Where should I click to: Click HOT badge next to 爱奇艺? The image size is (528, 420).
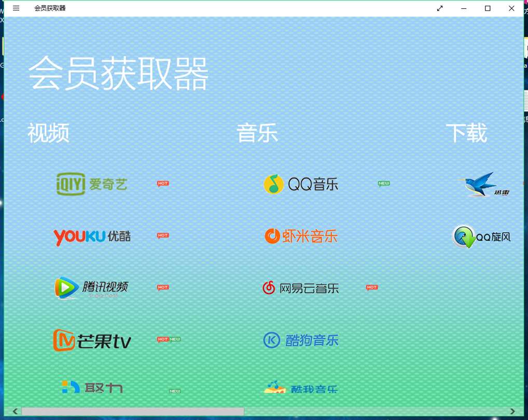coord(163,184)
